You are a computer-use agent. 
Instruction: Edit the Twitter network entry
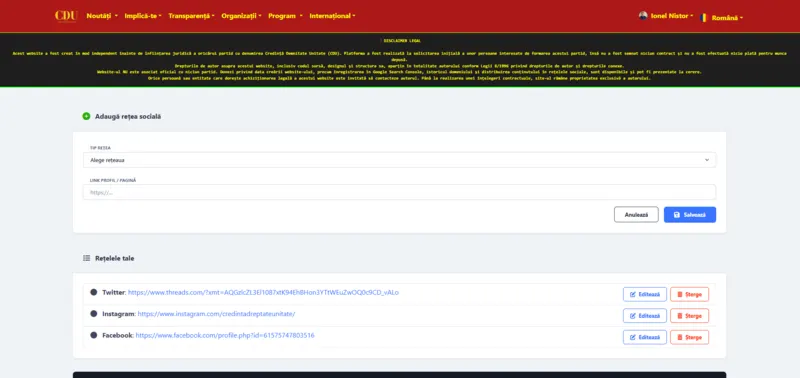click(x=645, y=294)
